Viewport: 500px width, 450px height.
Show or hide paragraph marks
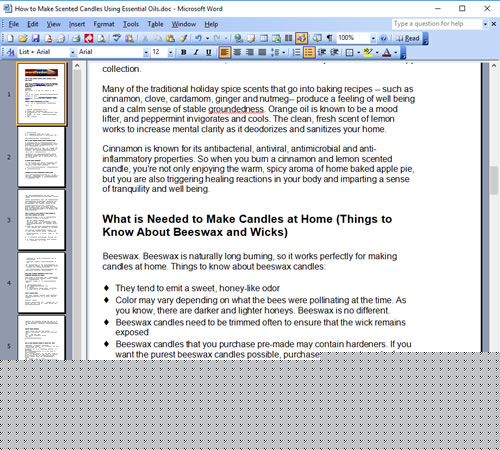[x=329, y=38]
